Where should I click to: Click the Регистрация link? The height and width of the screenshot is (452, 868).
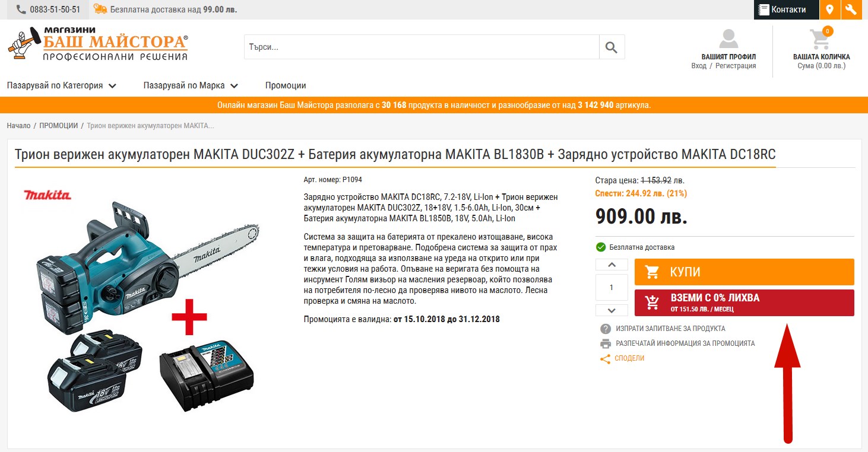[x=736, y=66]
